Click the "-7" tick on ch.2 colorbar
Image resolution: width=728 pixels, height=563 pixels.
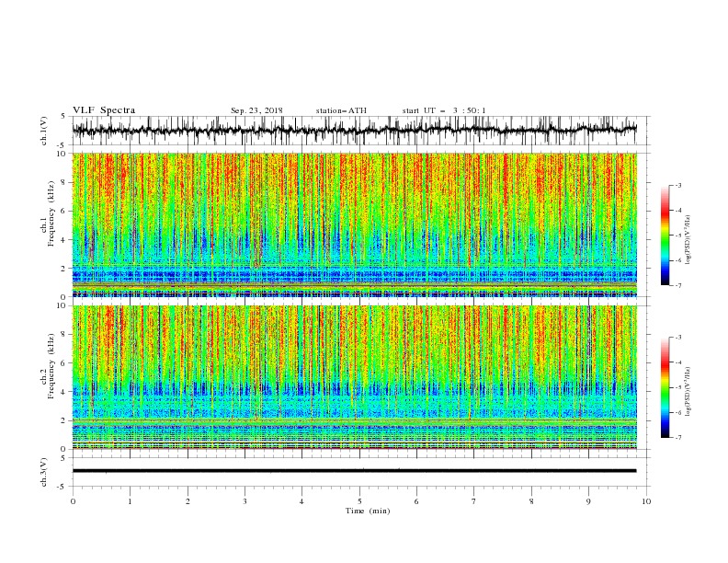coord(677,438)
